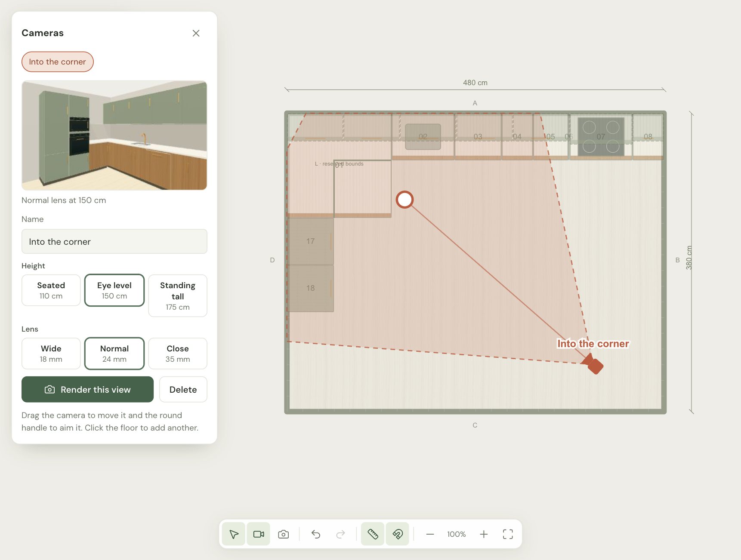This screenshot has width=741, height=560.
Task: Close the Cameras panel
Action: tap(196, 33)
